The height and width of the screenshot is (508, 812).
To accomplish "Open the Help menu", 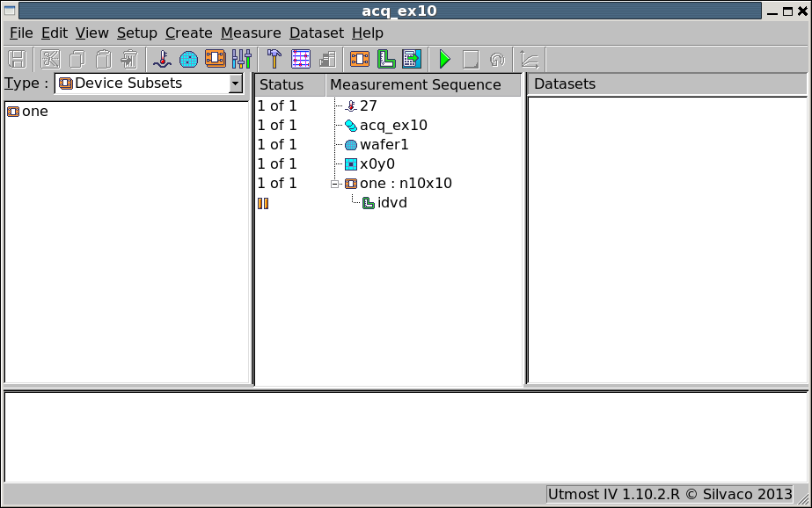I will [368, 33].
